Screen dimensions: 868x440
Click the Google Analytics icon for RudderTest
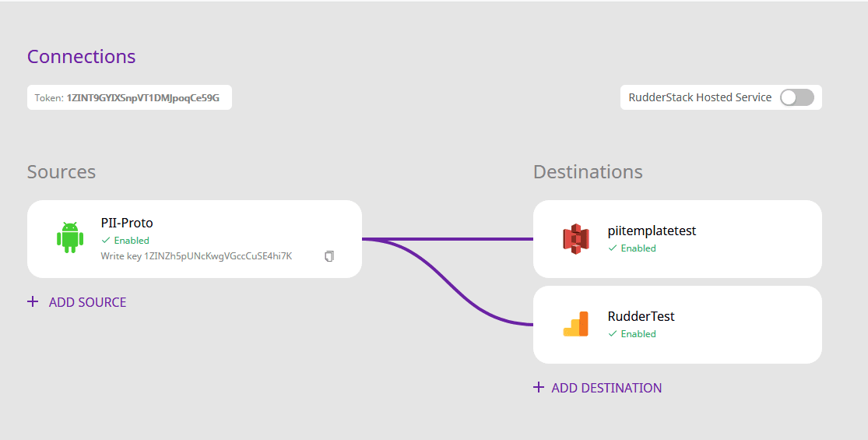[576, 324]
